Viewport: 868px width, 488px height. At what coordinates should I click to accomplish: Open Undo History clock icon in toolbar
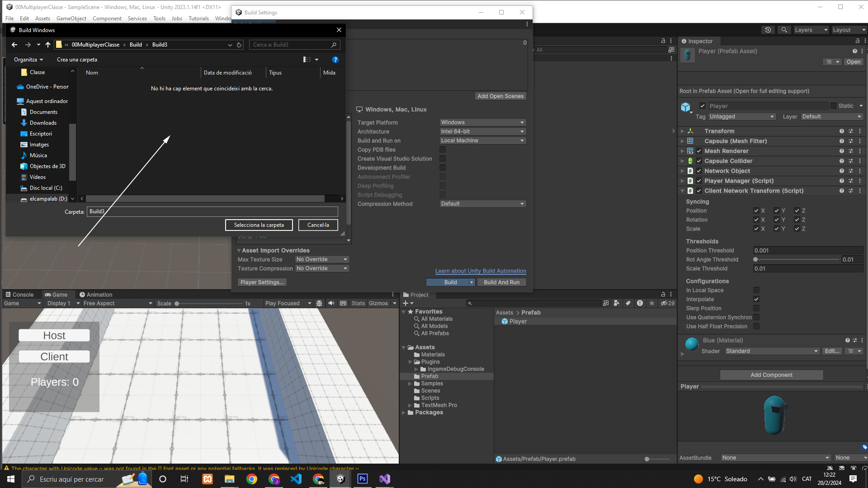pos(768,30)
